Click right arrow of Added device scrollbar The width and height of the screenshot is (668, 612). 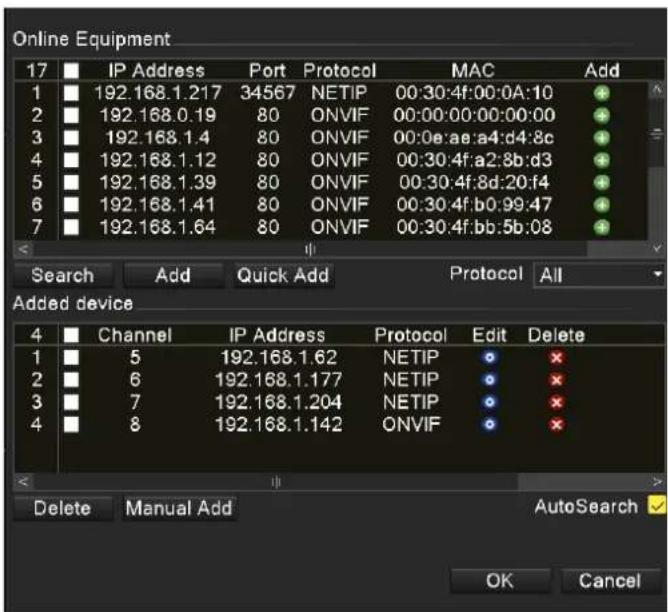click(x=656, y=482)
